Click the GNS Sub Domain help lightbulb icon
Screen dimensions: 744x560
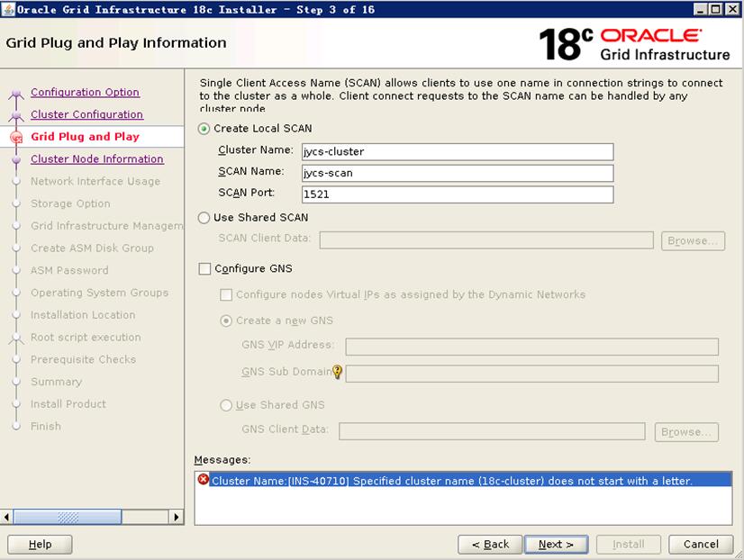337,371
